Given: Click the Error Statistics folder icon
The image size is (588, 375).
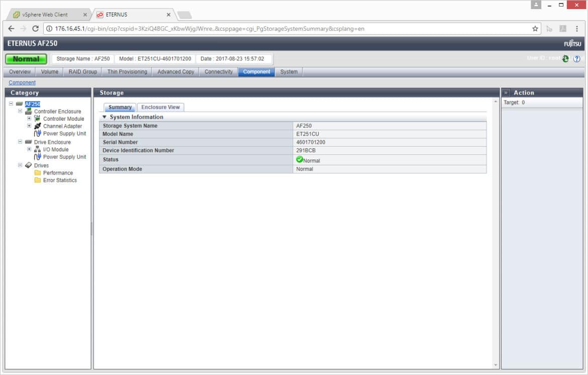Looking at the screenshot, I should (x=38, y=180).
